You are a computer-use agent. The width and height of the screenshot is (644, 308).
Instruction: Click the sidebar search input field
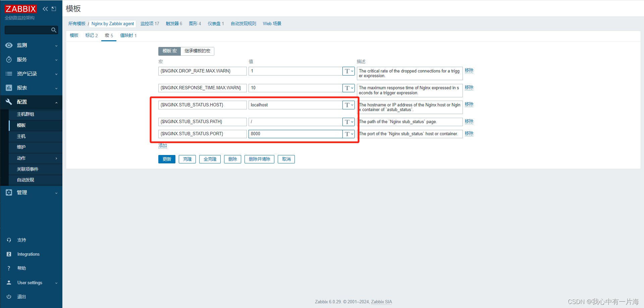tap(28, 30)
